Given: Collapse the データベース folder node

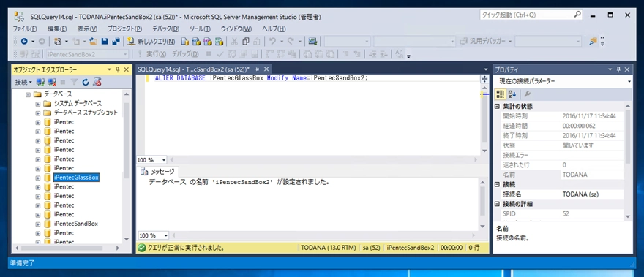Looking at the screenshot, I should click(29, 94).
